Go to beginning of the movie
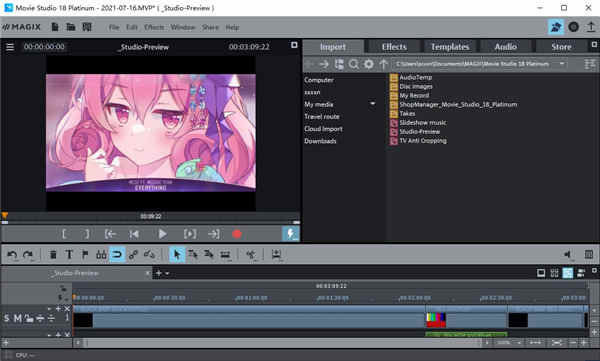The width and height of the screenshot is (600, 361). pos(134,234)
